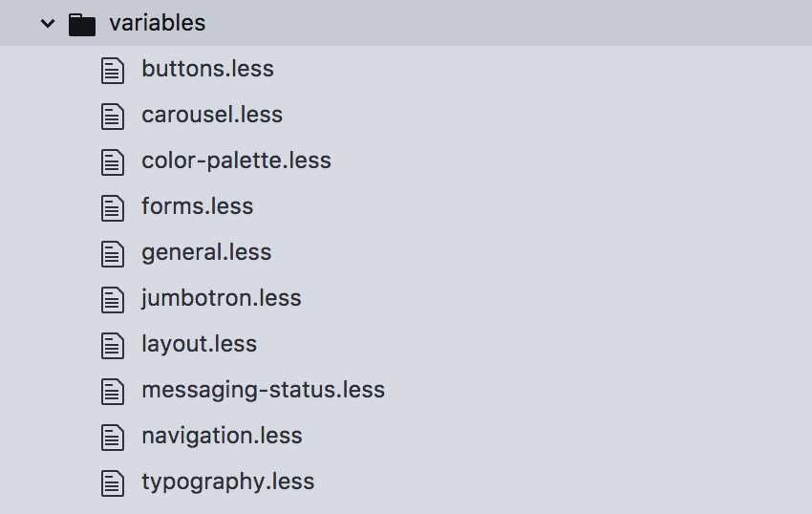Open the jumbotron.less file
The image size is (812, 514).
point(221,298)
